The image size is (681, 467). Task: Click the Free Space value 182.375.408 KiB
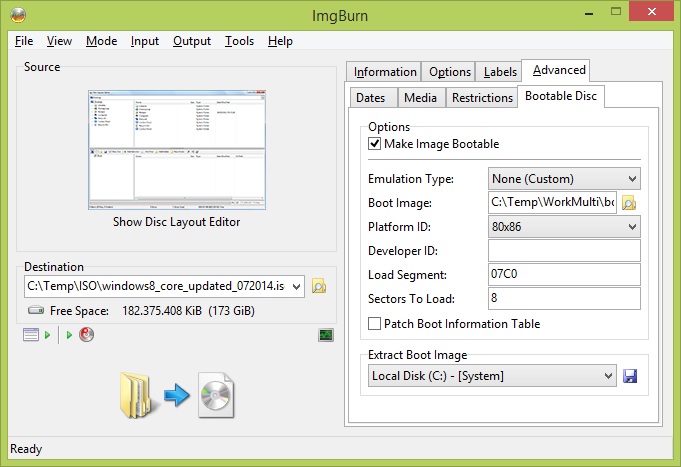coord(162,311)
